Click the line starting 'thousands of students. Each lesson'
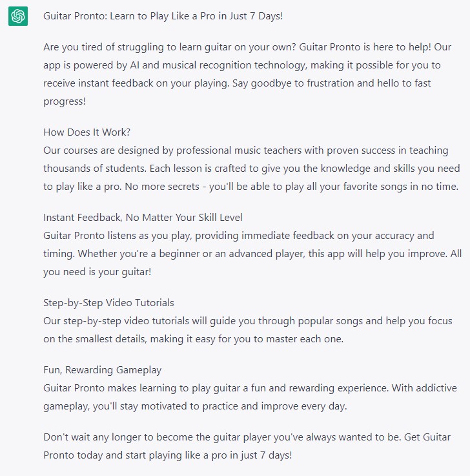This screenshot has width=470, height=476. tap(252, 169)
